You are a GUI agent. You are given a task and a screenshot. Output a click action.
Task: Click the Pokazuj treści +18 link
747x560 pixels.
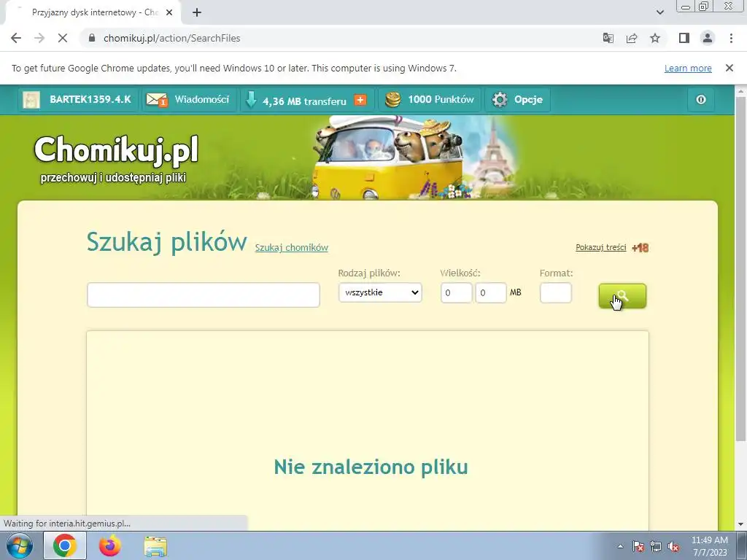(x=612, y=248)
